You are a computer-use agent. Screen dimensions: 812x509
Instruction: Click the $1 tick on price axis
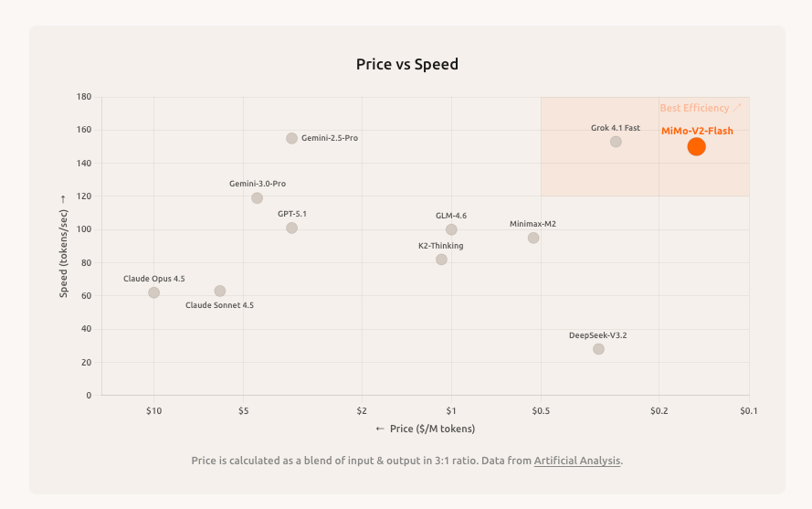point(451,411)
